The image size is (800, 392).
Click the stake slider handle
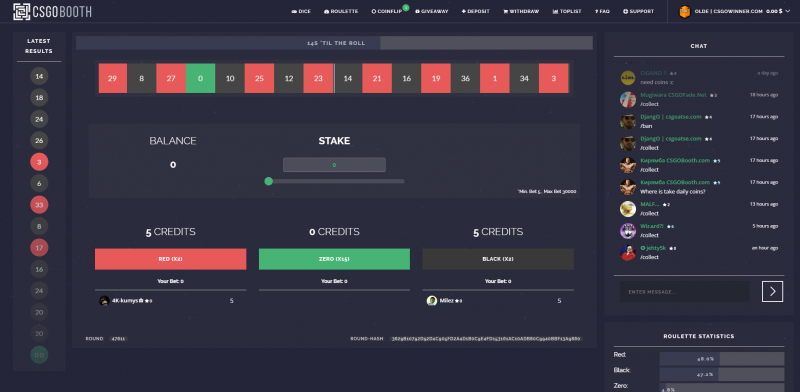[x=268, y=181]
